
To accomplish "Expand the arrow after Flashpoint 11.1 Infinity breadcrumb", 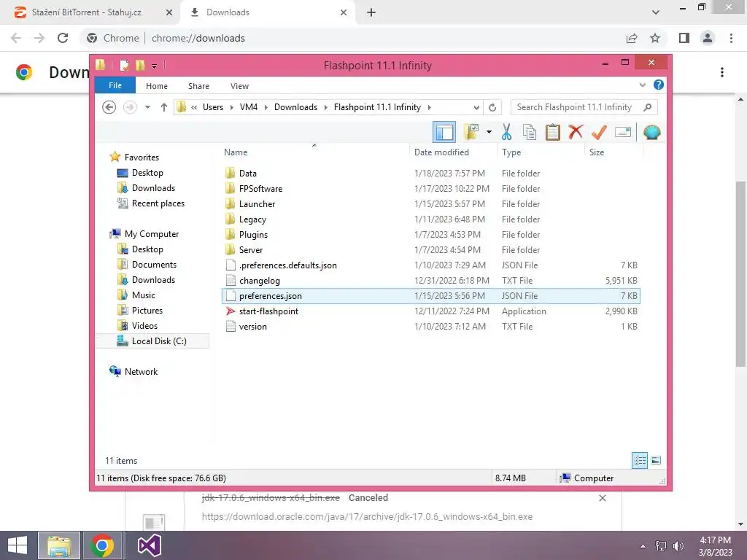I will (429, 107).
